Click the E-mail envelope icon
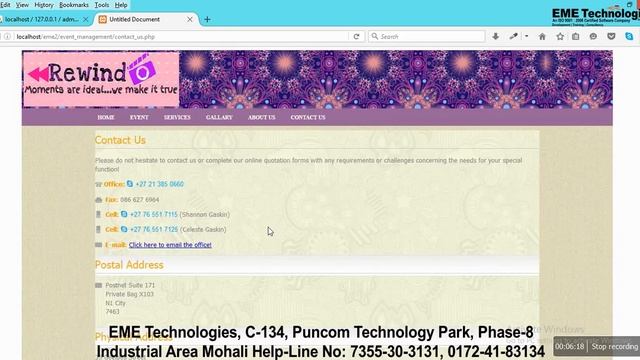Screen dimensions: 640x360 tap(98, 245)
